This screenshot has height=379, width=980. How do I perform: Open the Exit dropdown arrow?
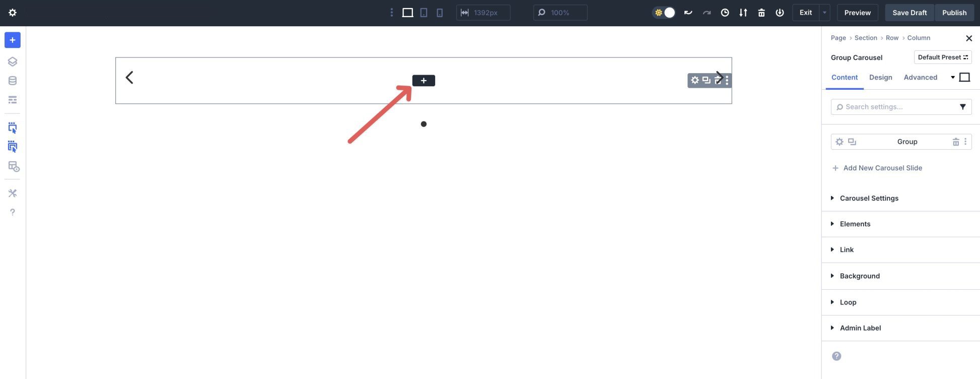[824, 13]
